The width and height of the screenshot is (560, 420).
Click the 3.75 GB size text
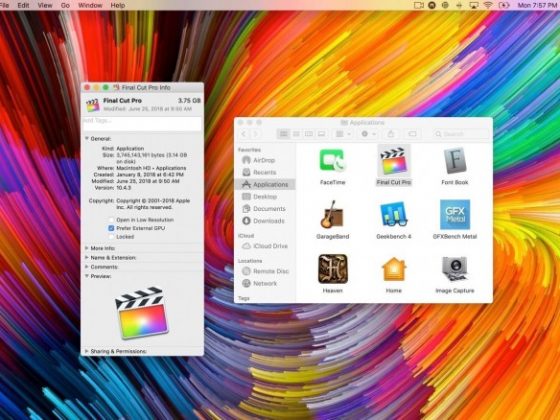pos(189,101)
